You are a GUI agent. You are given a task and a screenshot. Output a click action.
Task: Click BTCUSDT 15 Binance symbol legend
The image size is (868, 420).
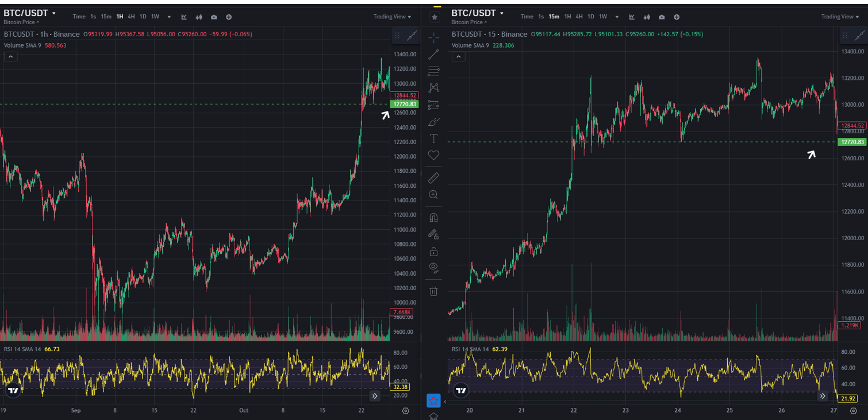pyautogui.click(x=489, y=34)
